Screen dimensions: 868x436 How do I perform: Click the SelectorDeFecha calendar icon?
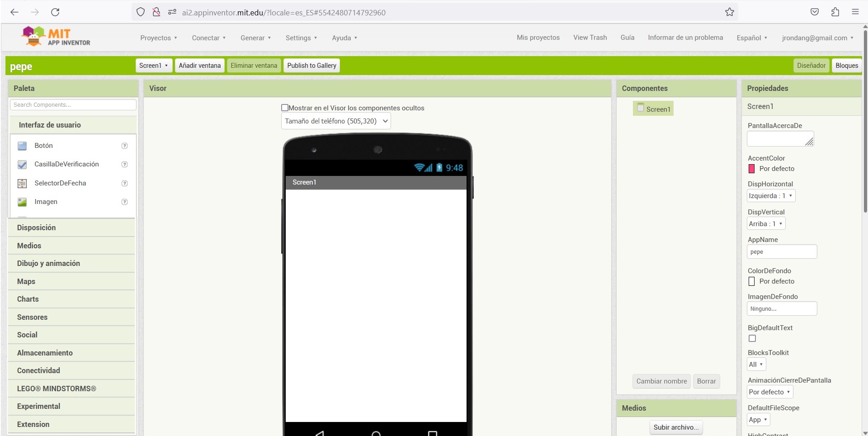pos(22,183)
